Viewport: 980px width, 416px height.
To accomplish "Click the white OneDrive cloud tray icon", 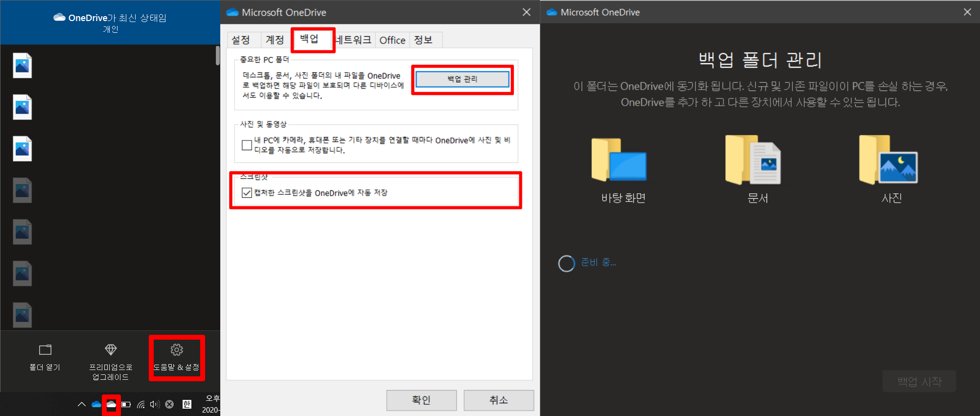I will pos(111,404).
